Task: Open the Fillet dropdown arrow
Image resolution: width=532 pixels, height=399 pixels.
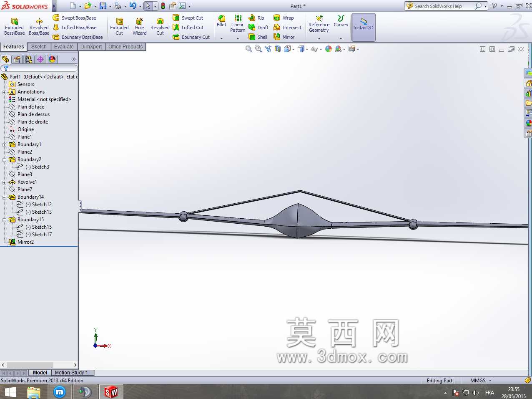Action: pos(221,38)
